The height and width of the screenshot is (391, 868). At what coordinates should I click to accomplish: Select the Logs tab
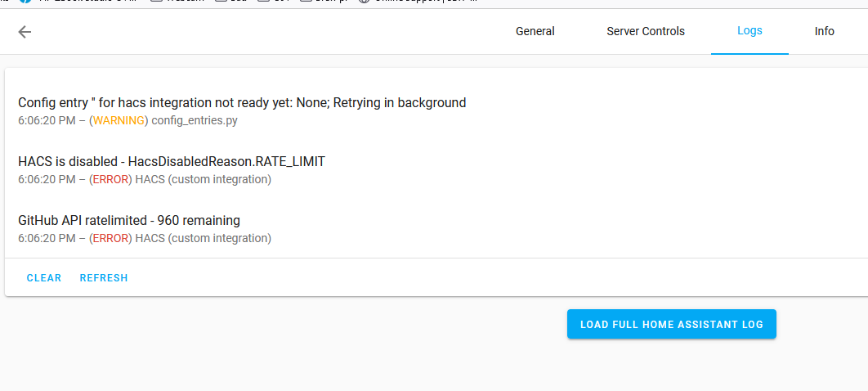coord(749,32)
